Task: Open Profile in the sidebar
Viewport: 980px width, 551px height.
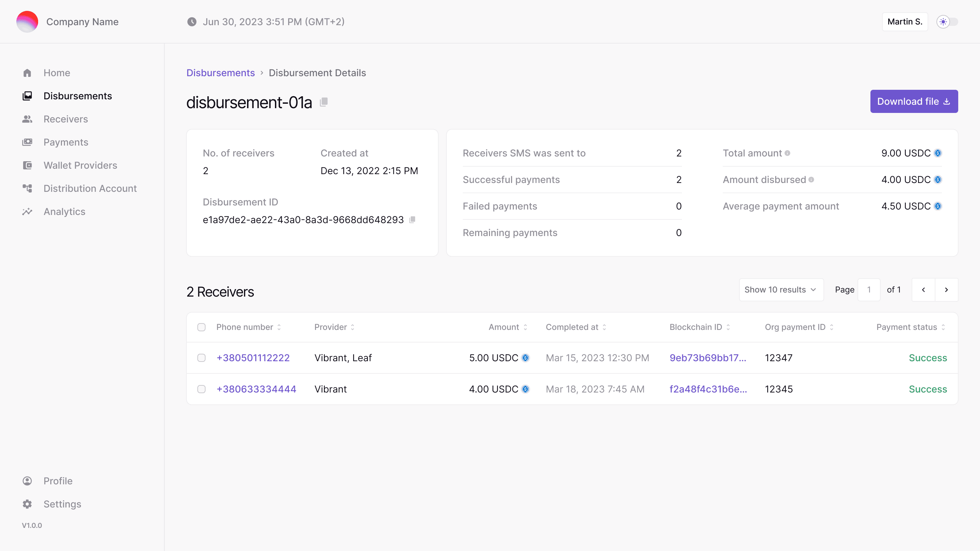Action: pos(58,481)
